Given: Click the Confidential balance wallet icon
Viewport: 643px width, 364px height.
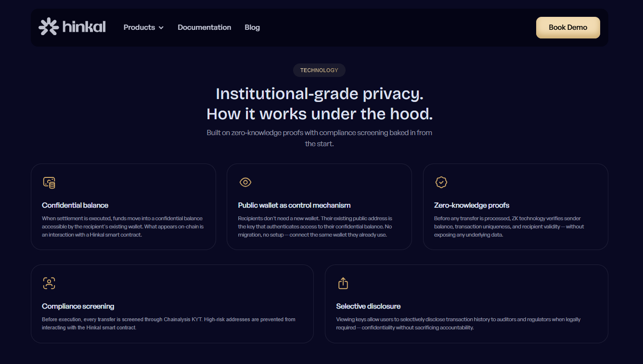Looking at the screenshot, I should pyautogui.click(x=49, y=182).
